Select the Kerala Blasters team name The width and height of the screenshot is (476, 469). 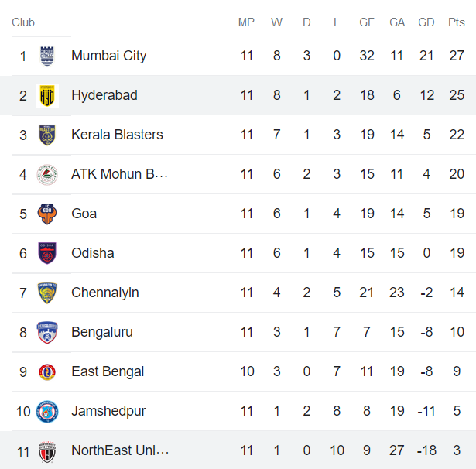coord(117,135)
